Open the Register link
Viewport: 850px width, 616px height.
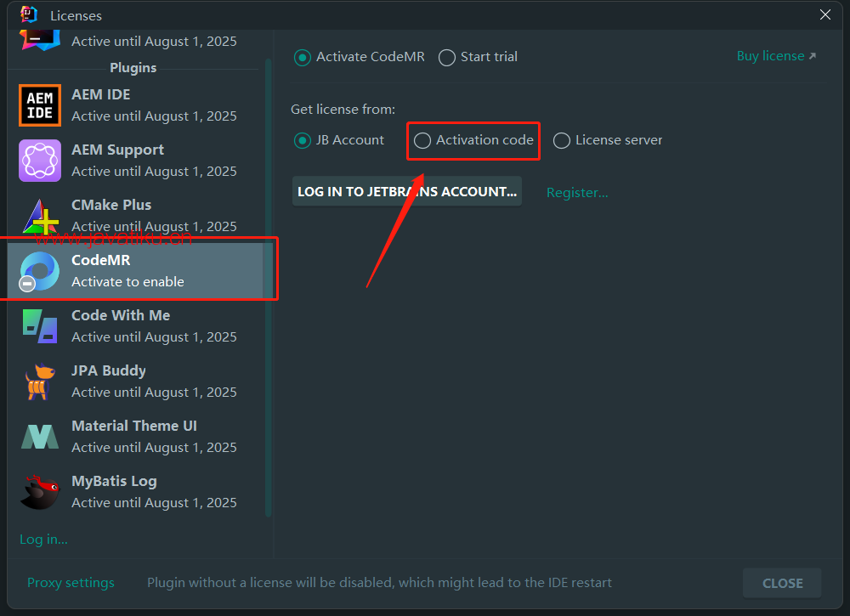tap(577, 192)
